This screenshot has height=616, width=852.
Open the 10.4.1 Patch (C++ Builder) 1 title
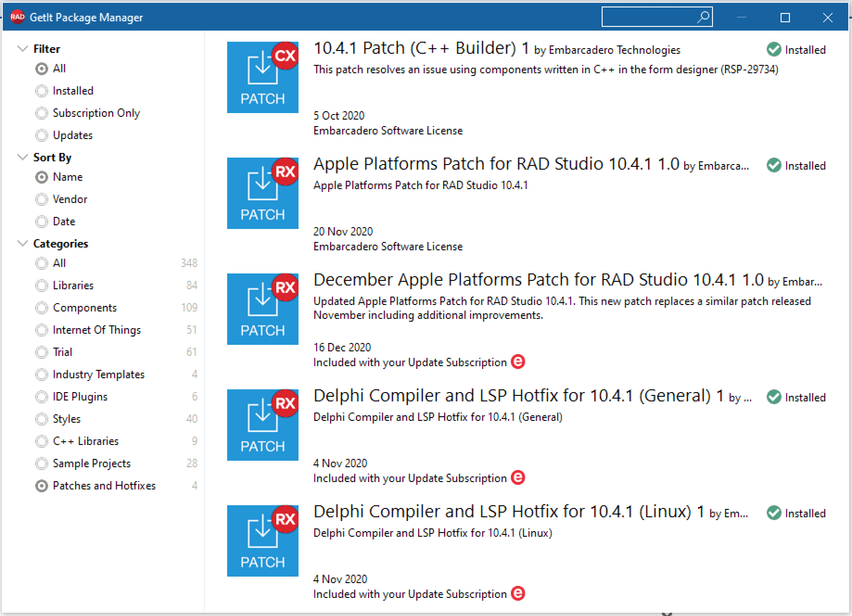click(421, 48)
